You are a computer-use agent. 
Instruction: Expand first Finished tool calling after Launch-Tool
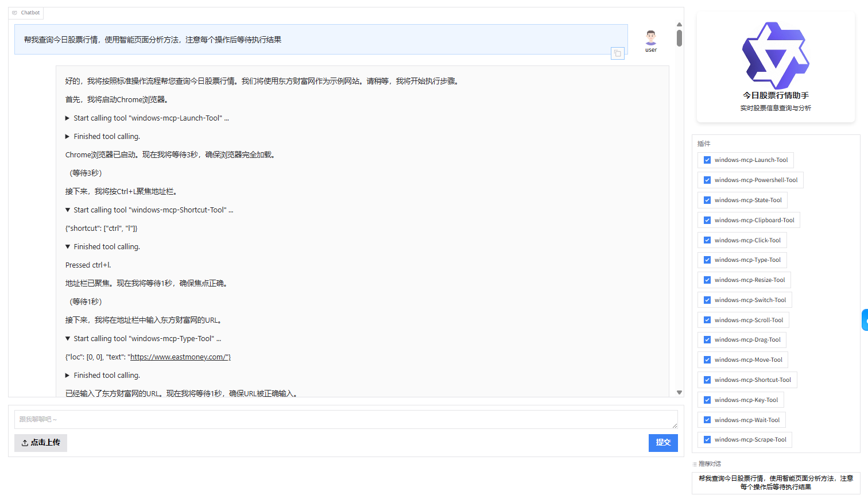103,137
